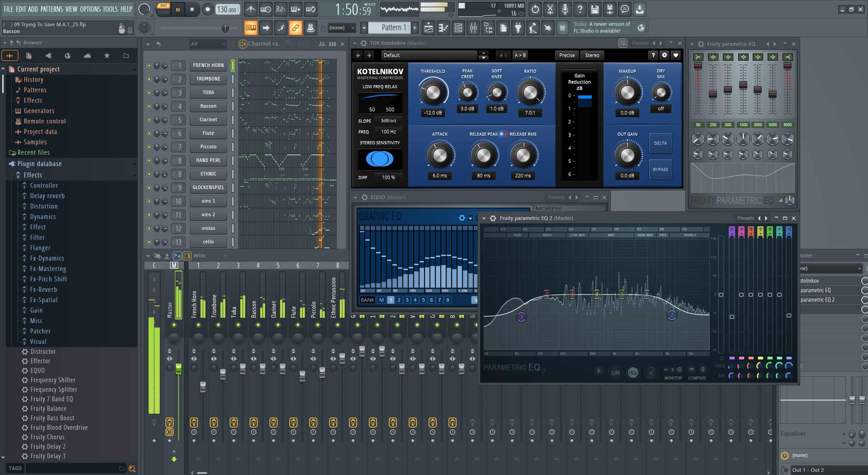
Task: Click the Master track volume fader
Action: pyautogui.click(x=179, y=368)
